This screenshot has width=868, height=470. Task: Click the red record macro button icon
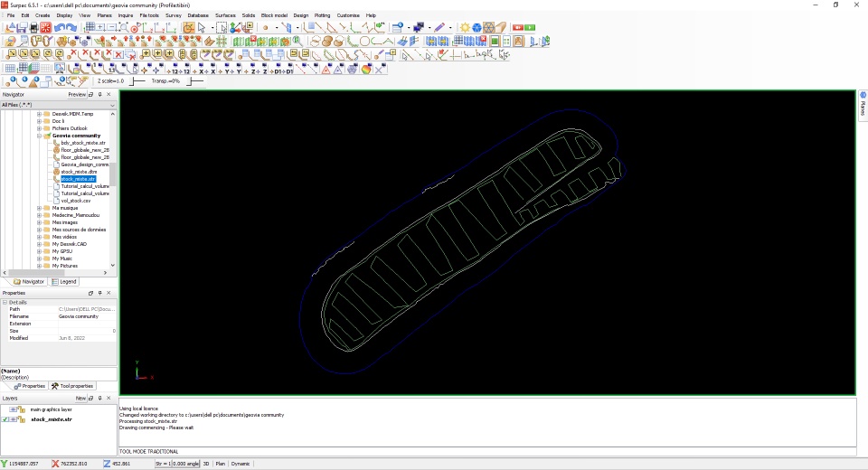click(518, 27)
